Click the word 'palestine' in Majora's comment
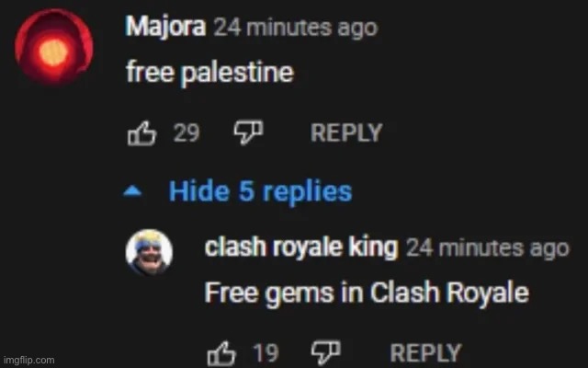 pos(237,74)
